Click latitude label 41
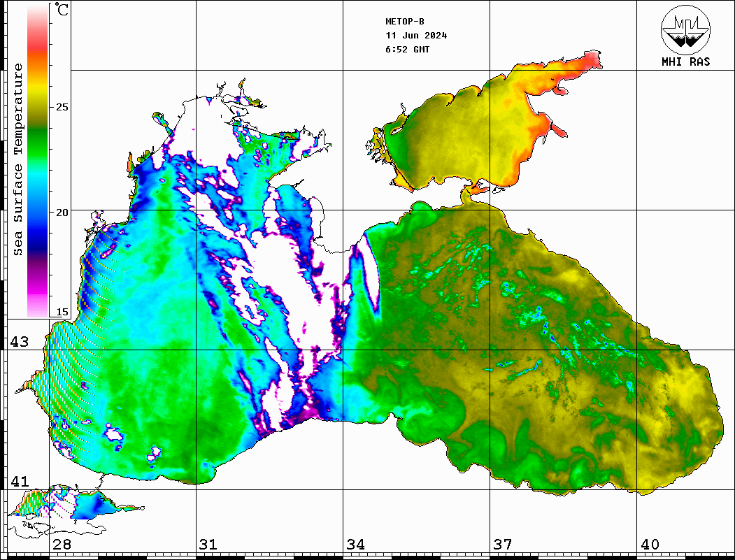 pos(20,482)
